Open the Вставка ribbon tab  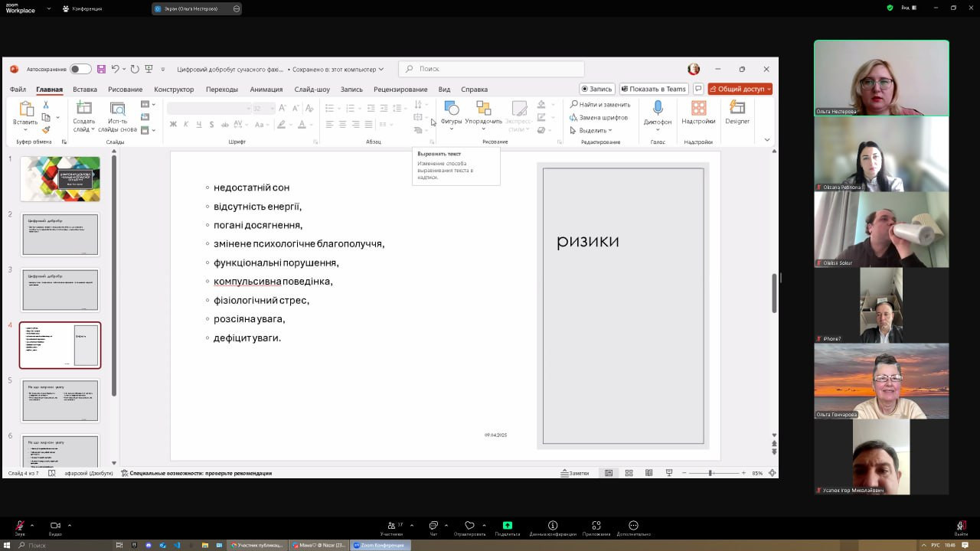85,89
